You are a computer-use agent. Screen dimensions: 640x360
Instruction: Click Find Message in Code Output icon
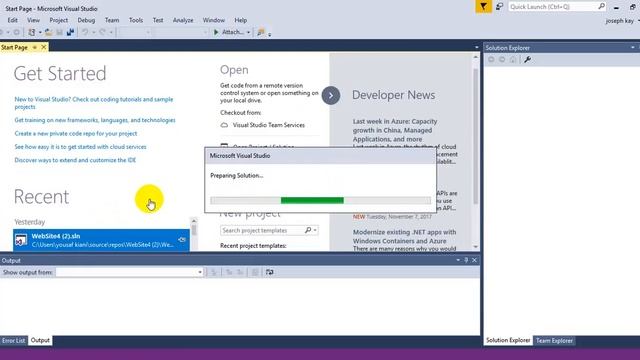coord(213,272)
